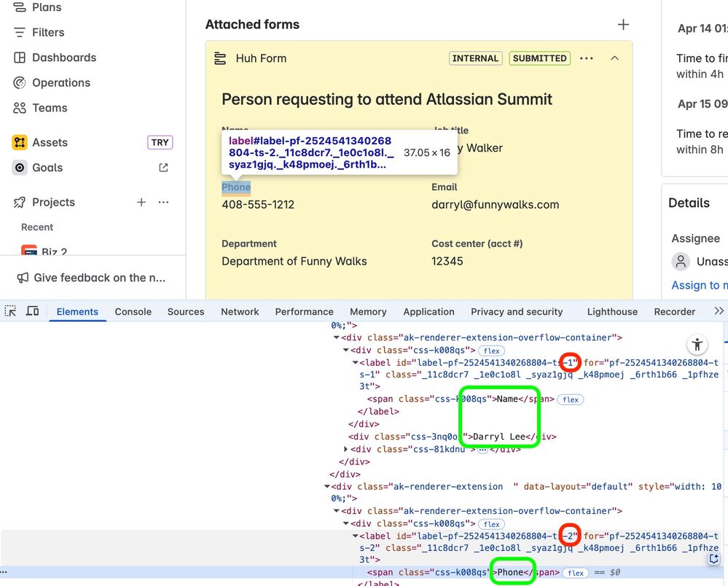This screenshot has height=586, width=728.
Task: Switch to the Console tab
Action: click(x=133, y=311)
